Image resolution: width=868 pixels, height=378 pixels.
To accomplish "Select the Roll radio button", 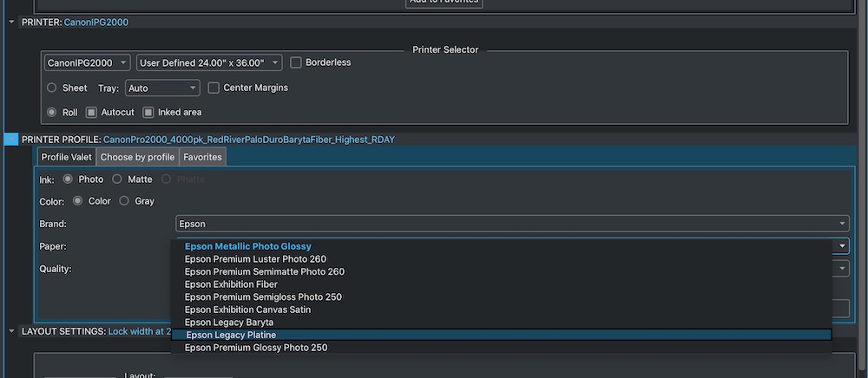I will [51, 112].
